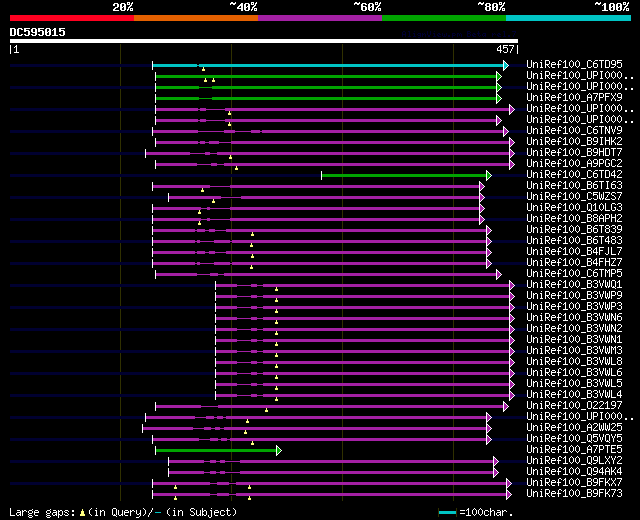Viewport: 640px width, 520px height.
Task: Select the UniRef100_B4FHZ7 label
Action: tap(574, 263)
